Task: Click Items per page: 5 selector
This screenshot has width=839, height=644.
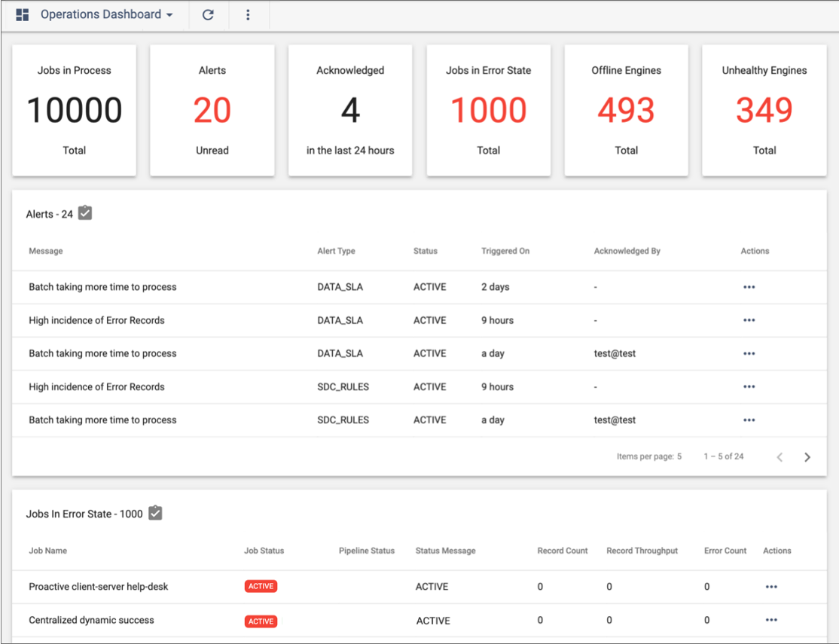Action: tap(649, 456)
